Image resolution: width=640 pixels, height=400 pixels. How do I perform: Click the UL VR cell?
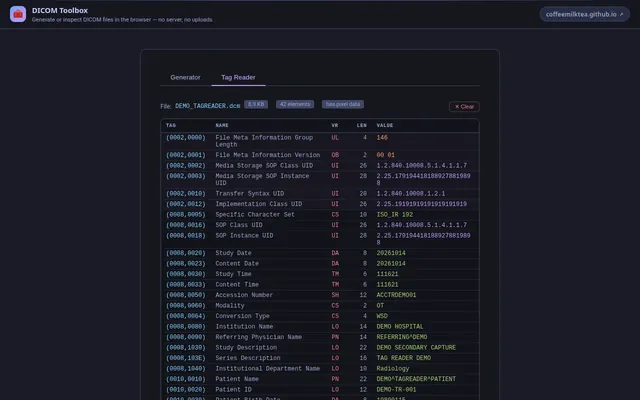click(x=335, y=138)
